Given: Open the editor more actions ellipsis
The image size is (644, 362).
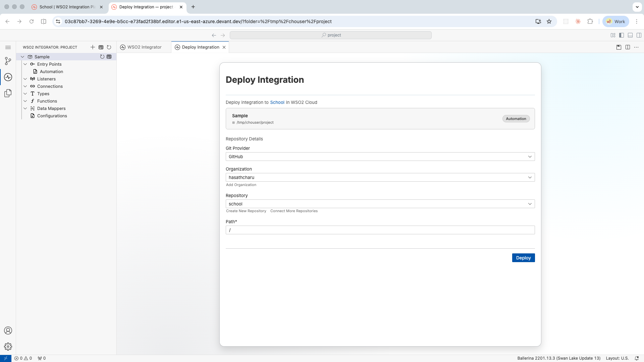Looking at the screenshot, I should coord(636,47).
